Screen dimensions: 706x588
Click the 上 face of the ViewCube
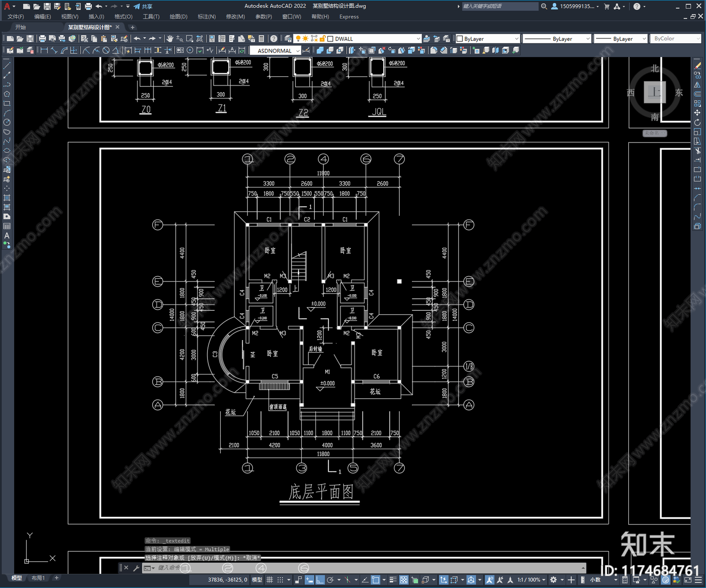[654, 92]
